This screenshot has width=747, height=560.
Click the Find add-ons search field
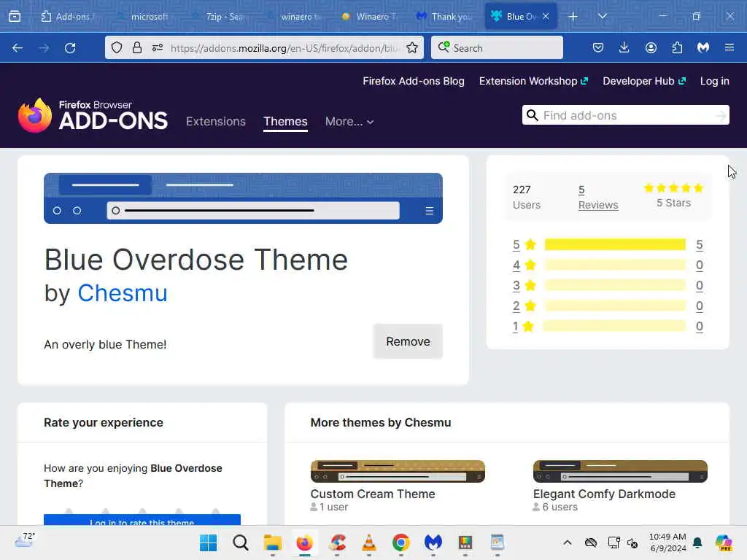pyautogui.click(x=625, y=115)
